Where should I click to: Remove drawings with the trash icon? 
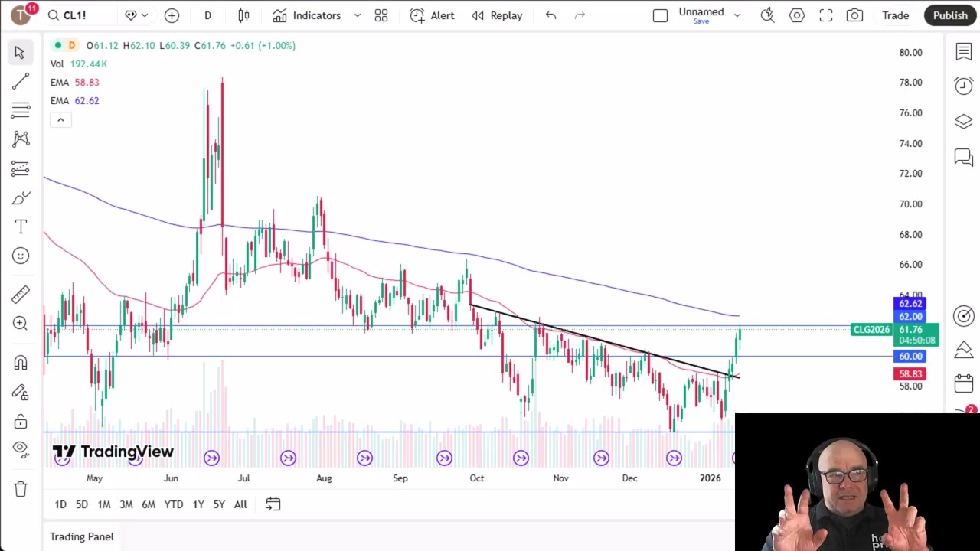pyautogui.click(x=20, y=488)
